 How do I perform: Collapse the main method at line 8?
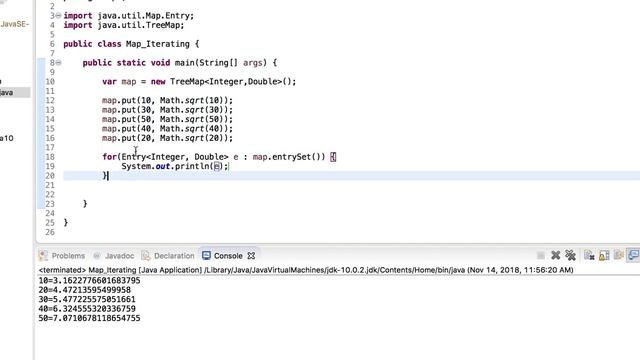58,63
